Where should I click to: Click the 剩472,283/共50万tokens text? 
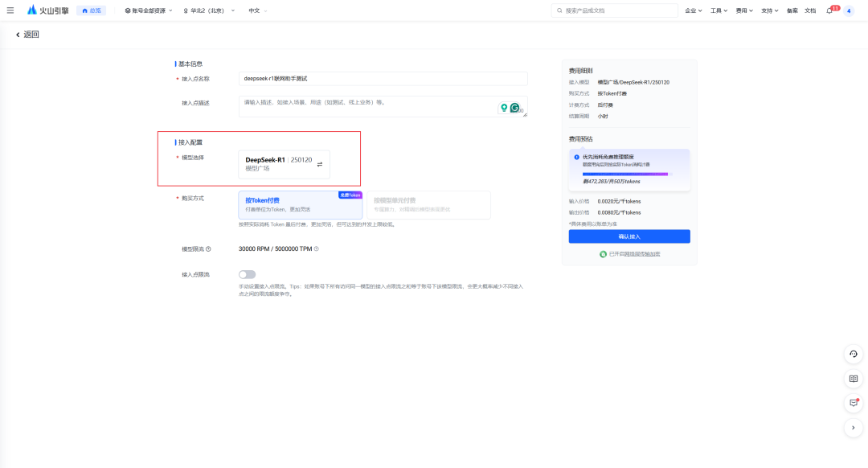pos(611,181)
